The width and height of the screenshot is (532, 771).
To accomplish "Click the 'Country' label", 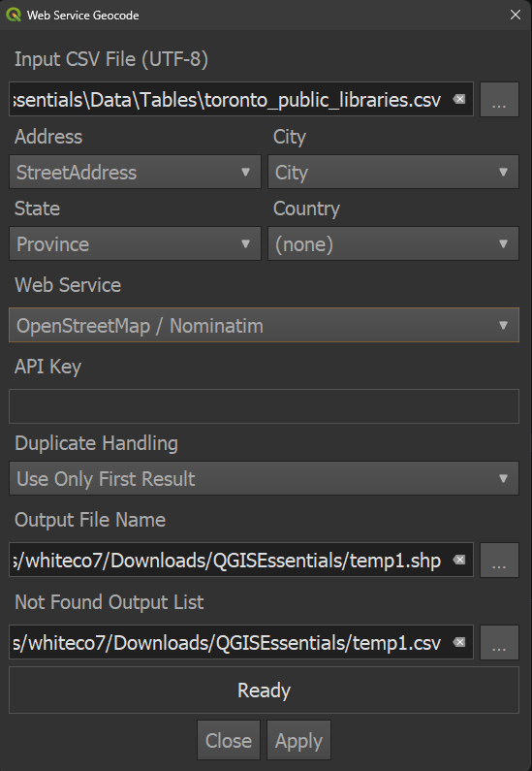I will pyautogui.click(x=306, y=209).
